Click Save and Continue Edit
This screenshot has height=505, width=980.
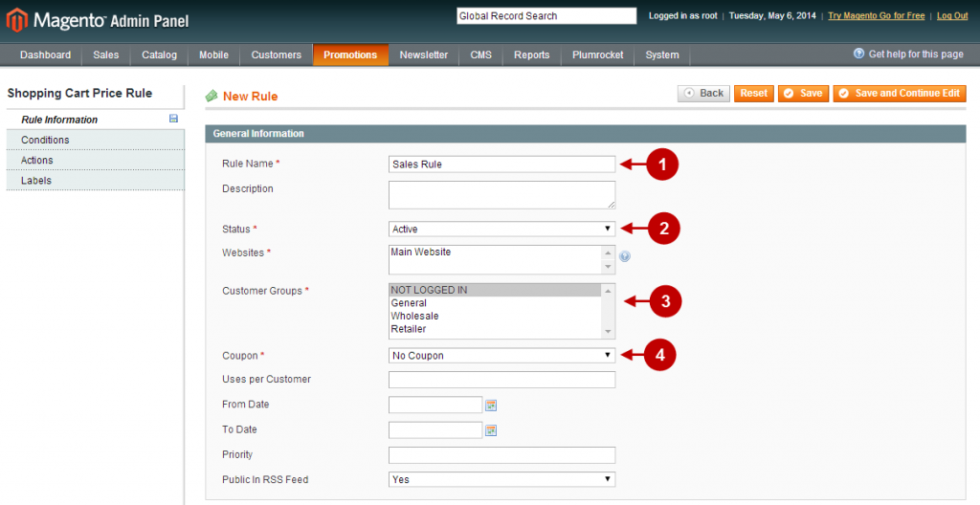(900, 93)
